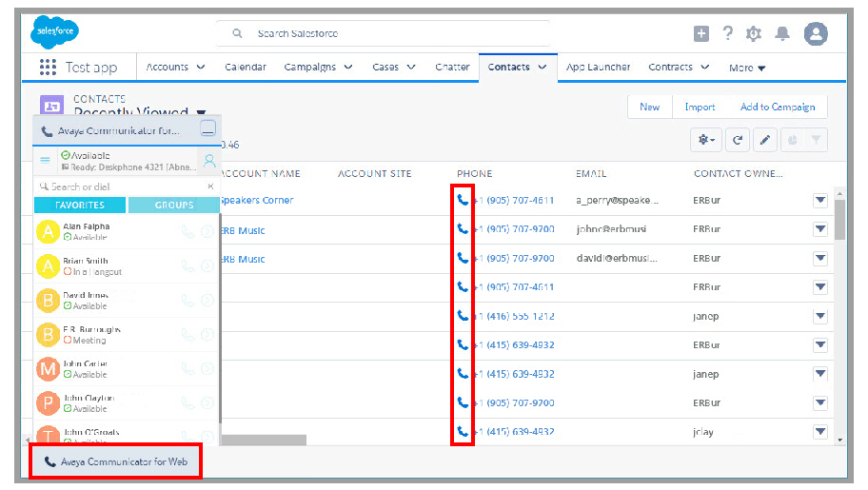The height and width of the screenshot is (490, 868).
Task: Go to the App Launcher tab
Action: (x=598, y=67)
